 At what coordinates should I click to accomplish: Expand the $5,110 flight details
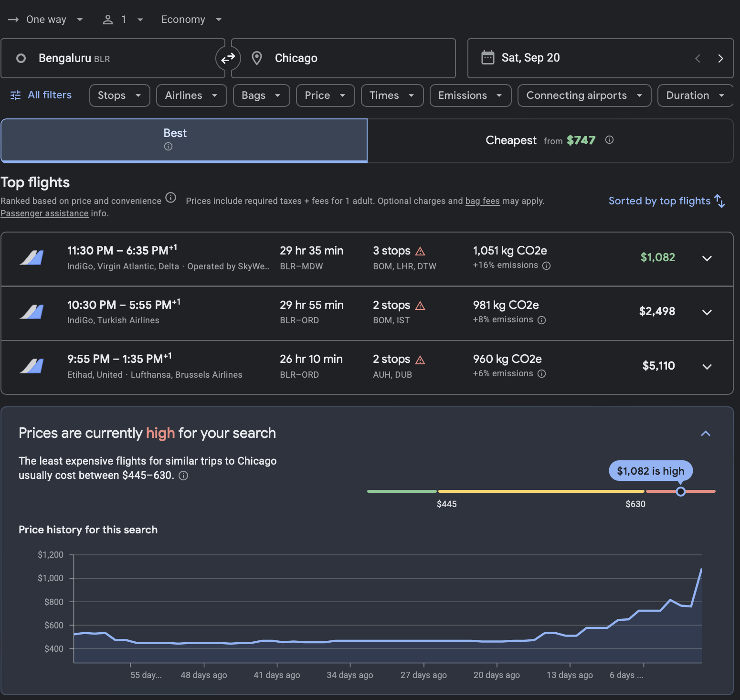click(x=707, y=367)
